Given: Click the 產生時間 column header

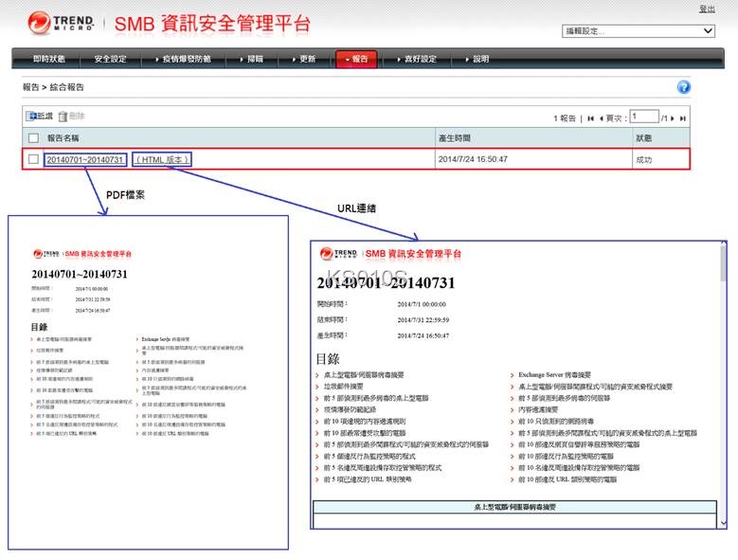Looking at the screenshot, I should point(454,138).
